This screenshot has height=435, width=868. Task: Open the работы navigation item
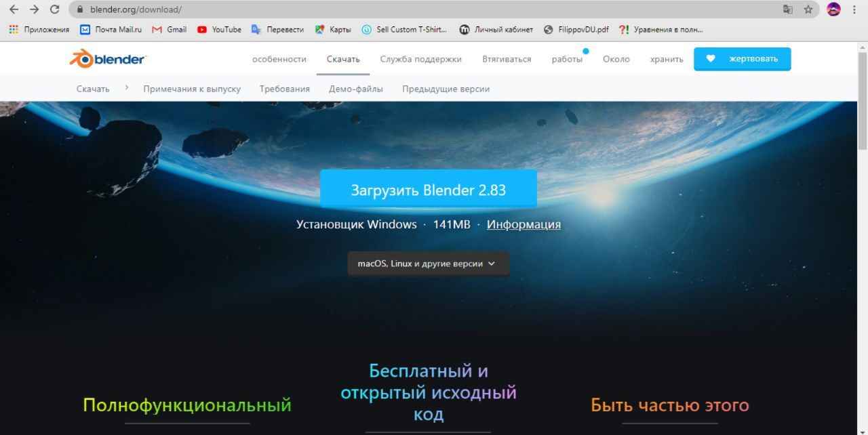coord(567,59)
